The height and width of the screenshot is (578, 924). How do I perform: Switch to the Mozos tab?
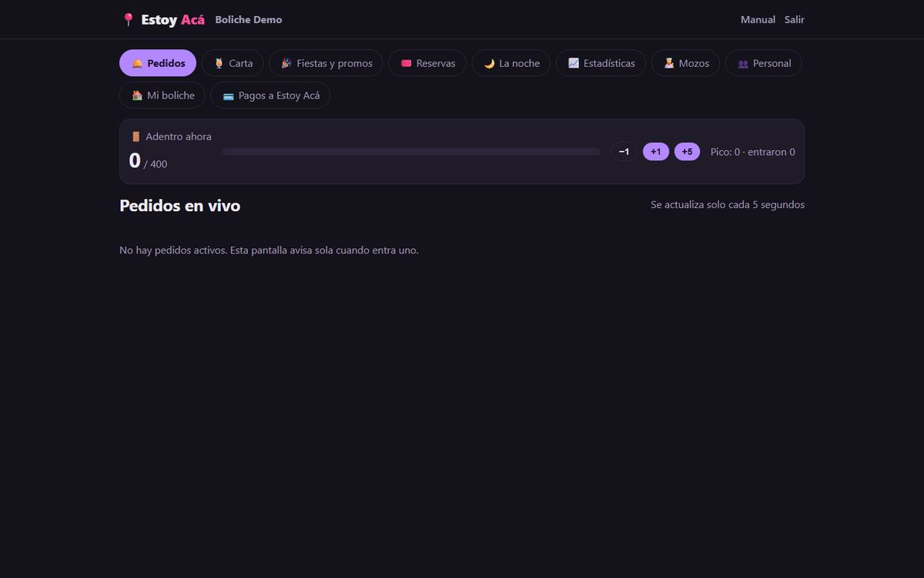tap(685, 63)
